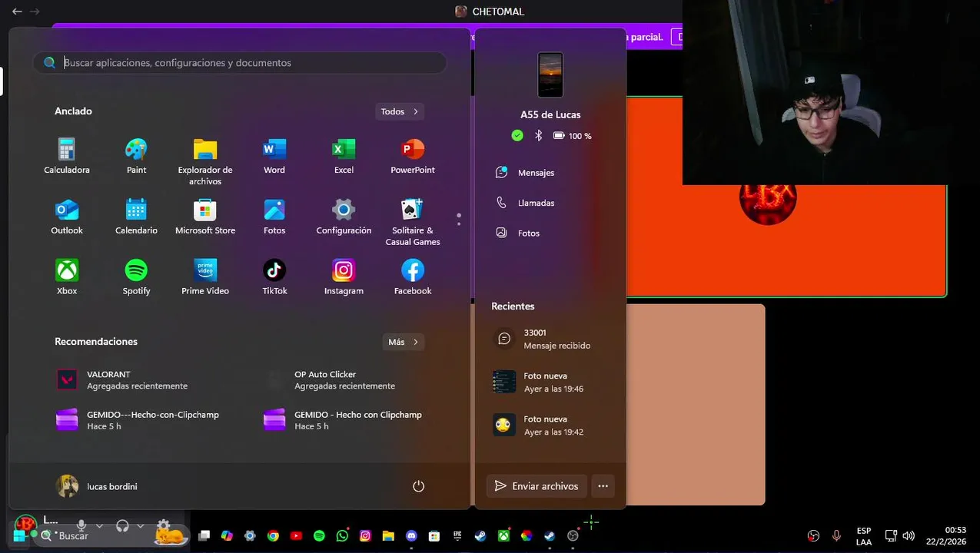This screenshot has height=553, width=980.
Task: Launch Paint from pinned apps
Action: pos(136,156)
